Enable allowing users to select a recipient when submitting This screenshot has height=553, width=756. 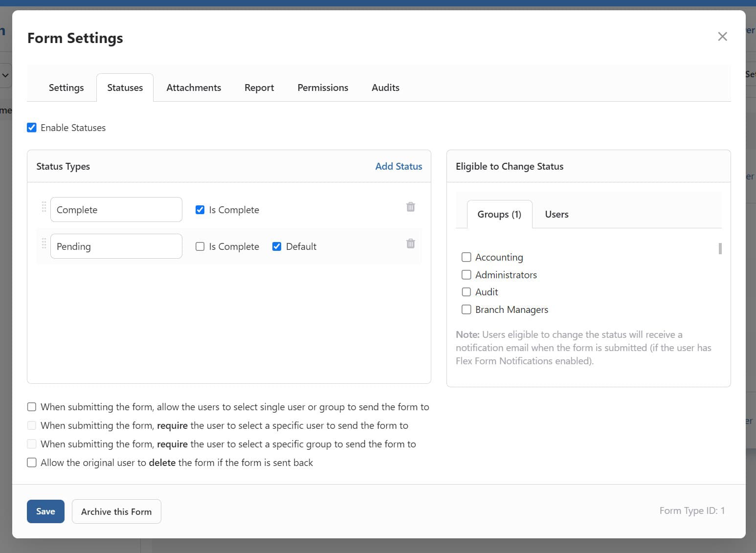pos(31,406)
